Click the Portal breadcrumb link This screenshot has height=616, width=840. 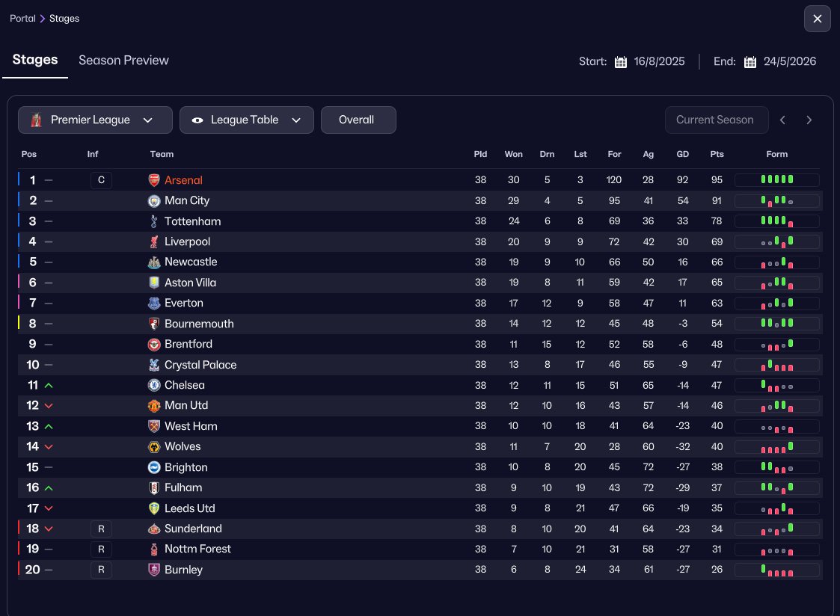(x=22, y=19)
